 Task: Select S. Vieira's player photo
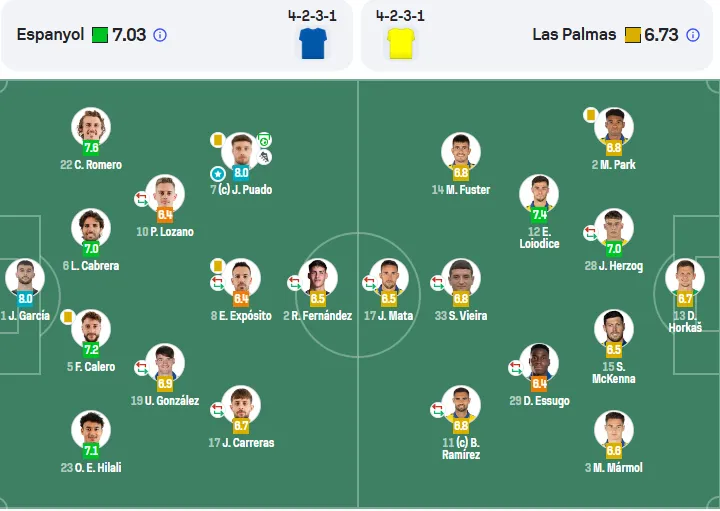point(461,278)
